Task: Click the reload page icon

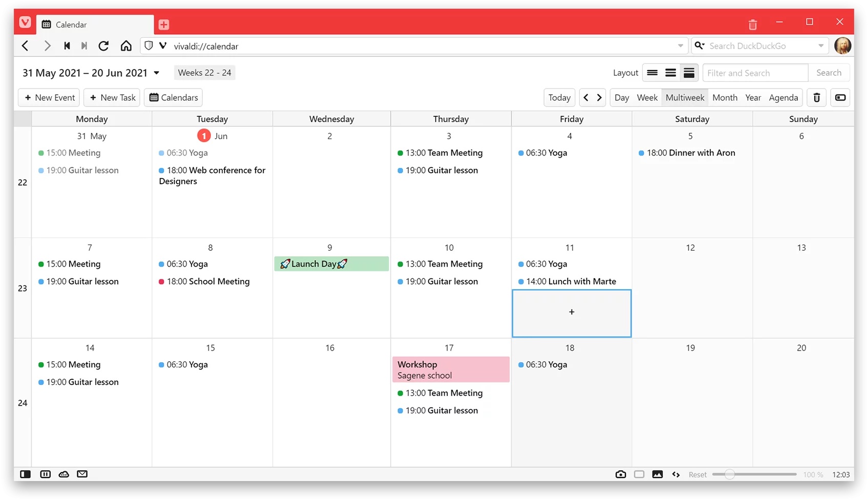Action: pos(103,46)
